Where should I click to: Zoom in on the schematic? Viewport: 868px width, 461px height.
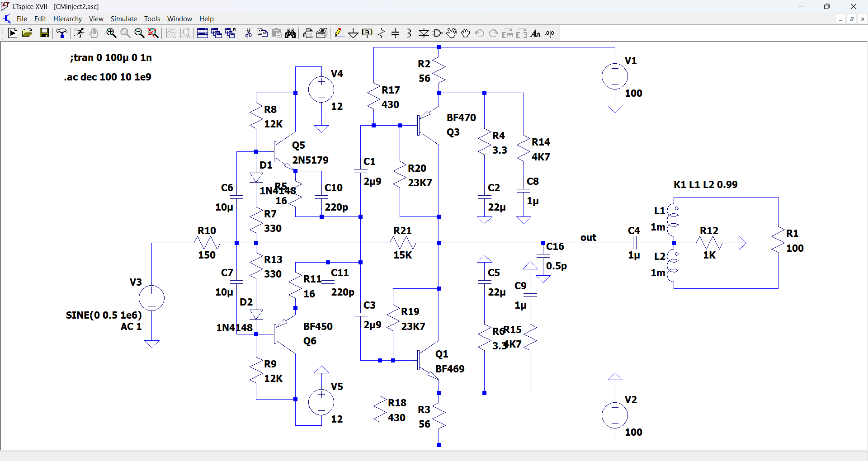pos(111,33)
